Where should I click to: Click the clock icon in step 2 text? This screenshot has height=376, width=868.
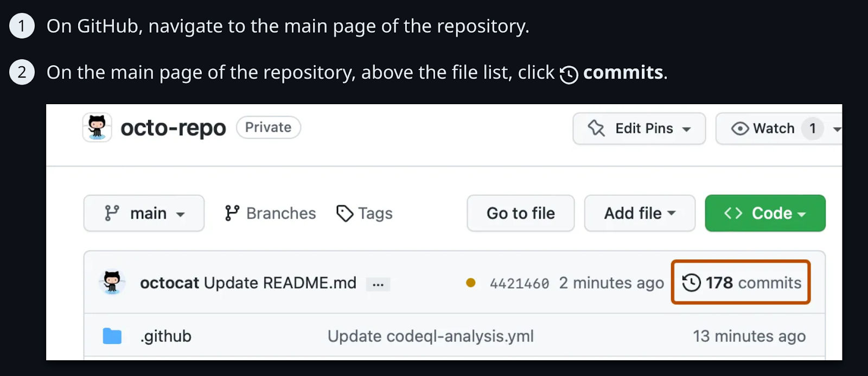(x=569, y=74)
